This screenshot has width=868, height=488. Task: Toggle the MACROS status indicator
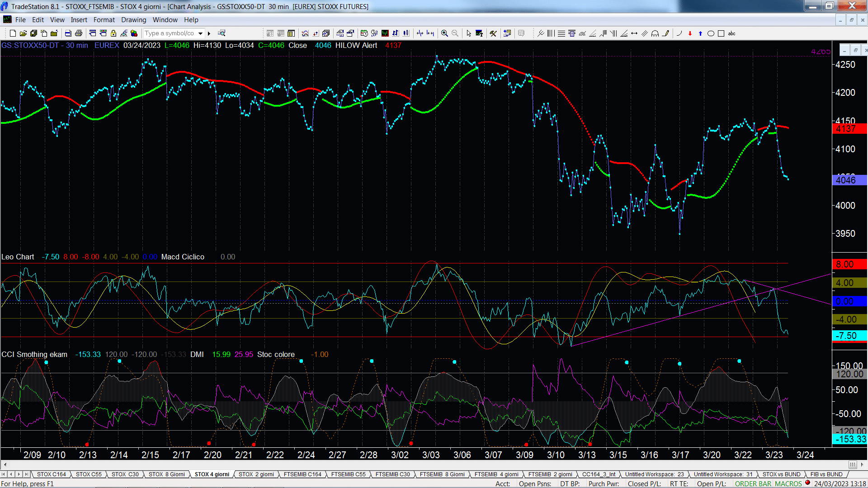[x=788, y=483]
